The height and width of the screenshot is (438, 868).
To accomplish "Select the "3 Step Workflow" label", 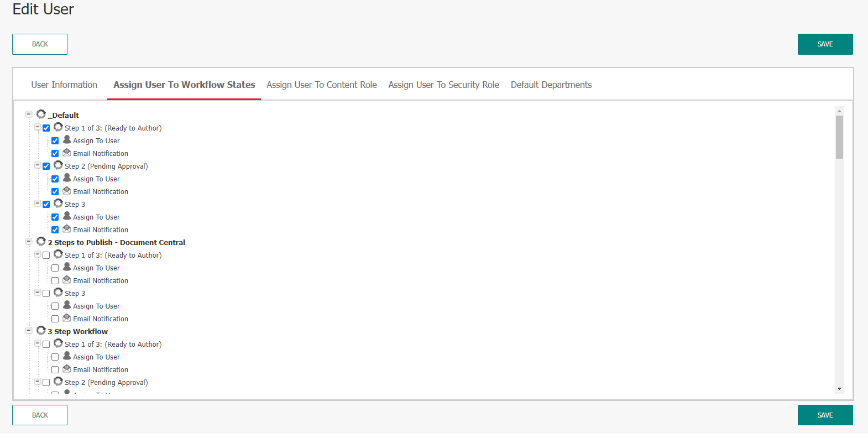I will pos(78,331).
